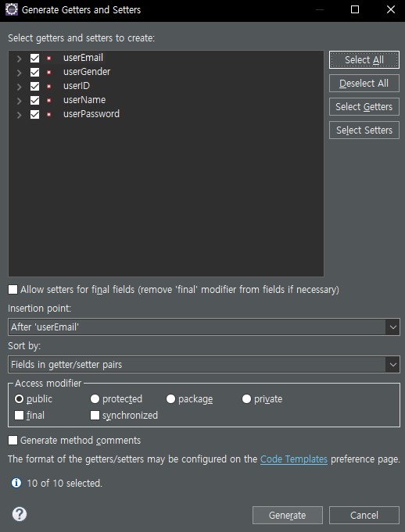Viewport: 405px width, 532px height.
Task: Click the private field icon next to userEmail
Action: click(x=49, y=59)
